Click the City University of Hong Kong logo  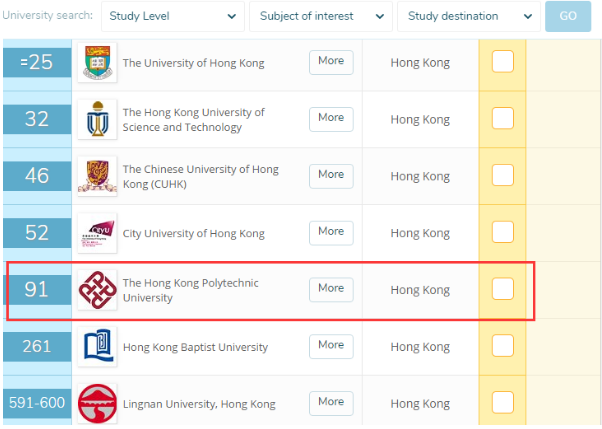coord(97,232)
